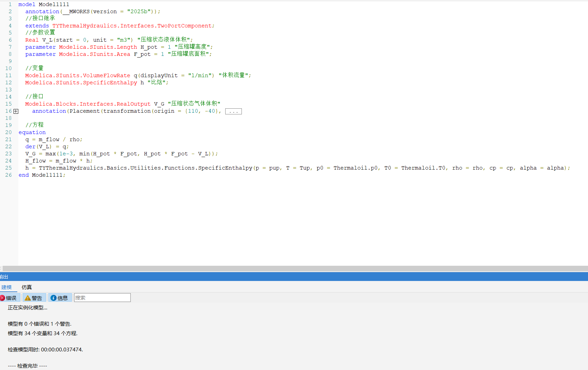Click the '正在实例化模型...' output message
The width and height of the screenshot is (588, 370).
27,308
